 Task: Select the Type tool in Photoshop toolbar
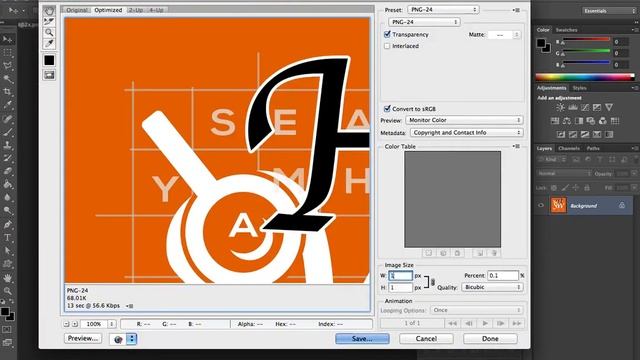tap(7, 238)
